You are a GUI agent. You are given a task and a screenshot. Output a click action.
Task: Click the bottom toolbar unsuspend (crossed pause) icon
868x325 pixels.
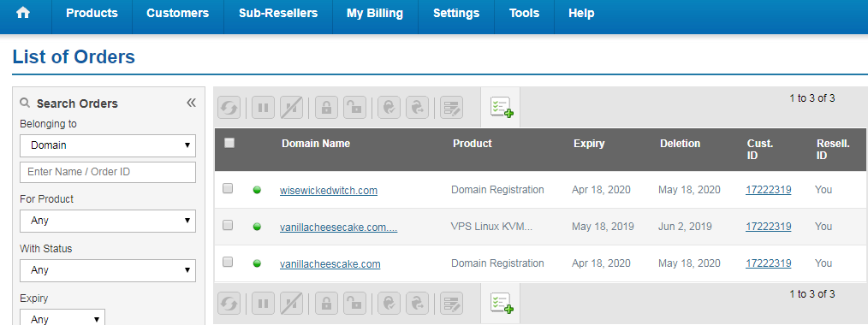point(291,304)
